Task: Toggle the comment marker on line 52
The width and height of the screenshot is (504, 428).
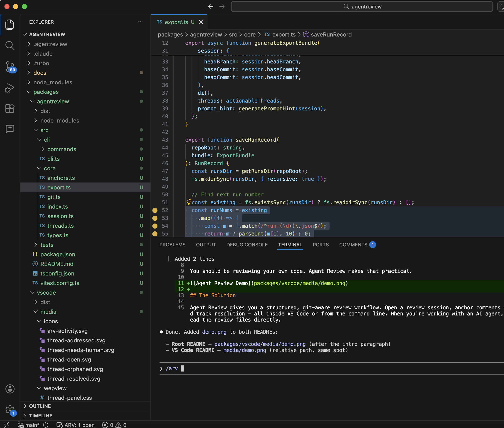Action: [x=155, y=210]
